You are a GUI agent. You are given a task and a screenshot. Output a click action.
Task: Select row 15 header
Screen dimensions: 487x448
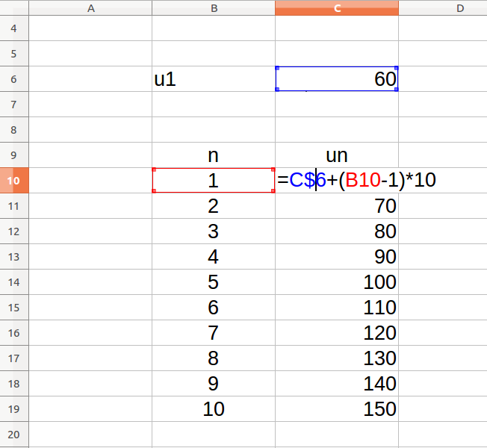[14, 308]
